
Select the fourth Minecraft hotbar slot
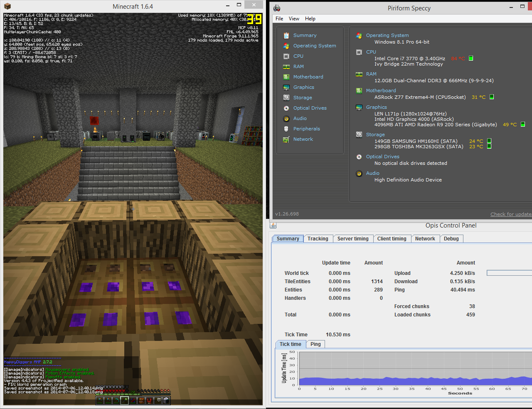[x=124, y=400]
